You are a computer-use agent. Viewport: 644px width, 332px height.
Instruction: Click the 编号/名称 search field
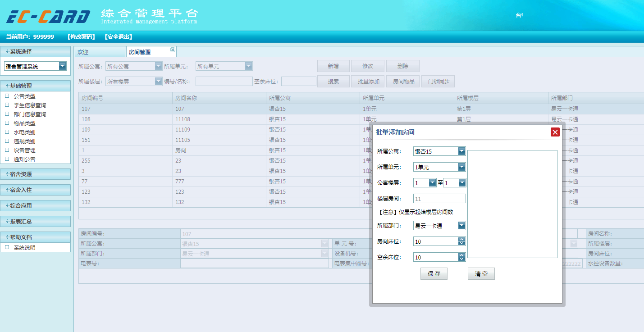click(224, 82)
